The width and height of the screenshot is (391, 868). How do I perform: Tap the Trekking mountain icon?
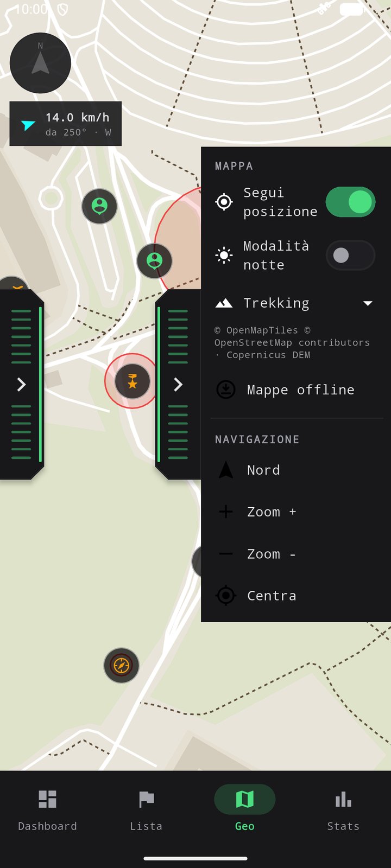[224, 303]
